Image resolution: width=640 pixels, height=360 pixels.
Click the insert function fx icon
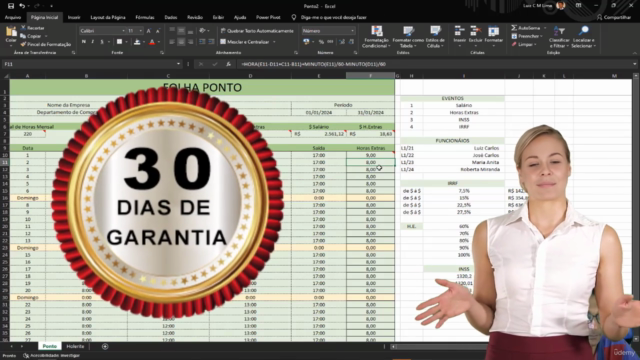point(229,64)
